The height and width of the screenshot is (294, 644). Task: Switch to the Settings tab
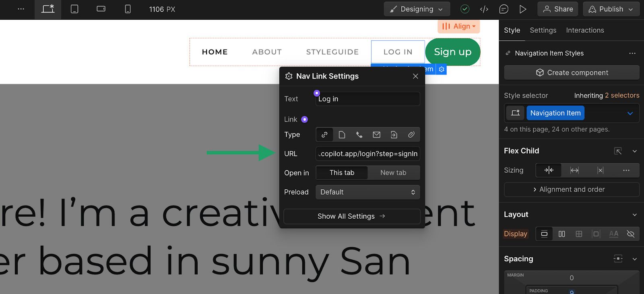(543, 30)
